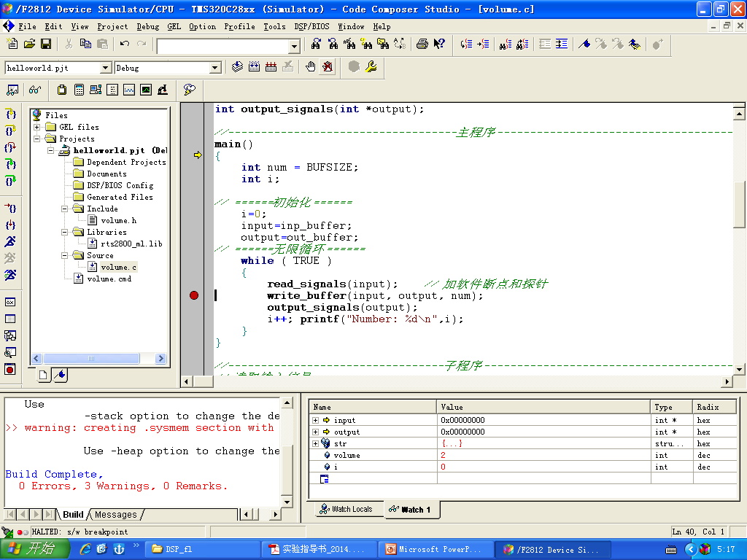Click the Compile File icon

click(x=237, y=67)
